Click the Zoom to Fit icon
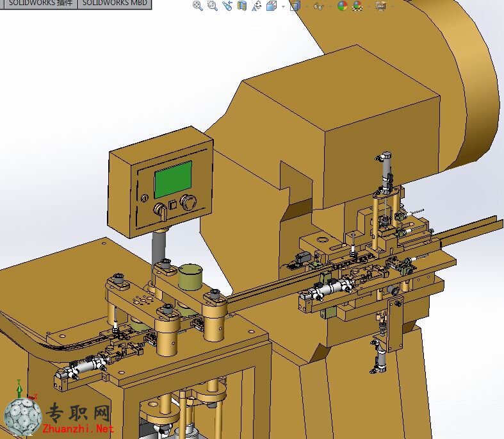The image size is (504, 439). coord(198,6)
